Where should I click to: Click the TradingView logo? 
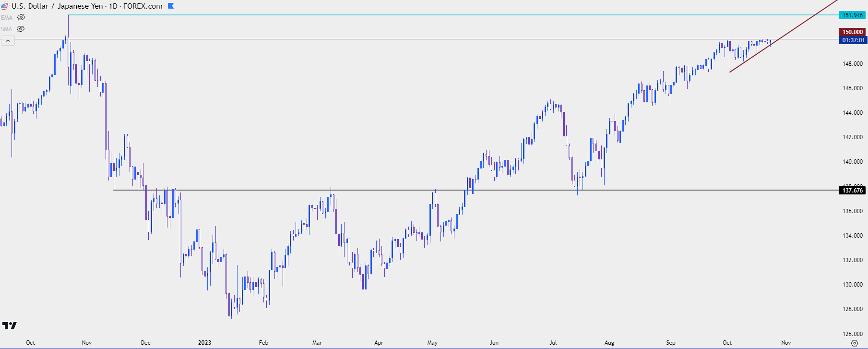click(9, 326)
